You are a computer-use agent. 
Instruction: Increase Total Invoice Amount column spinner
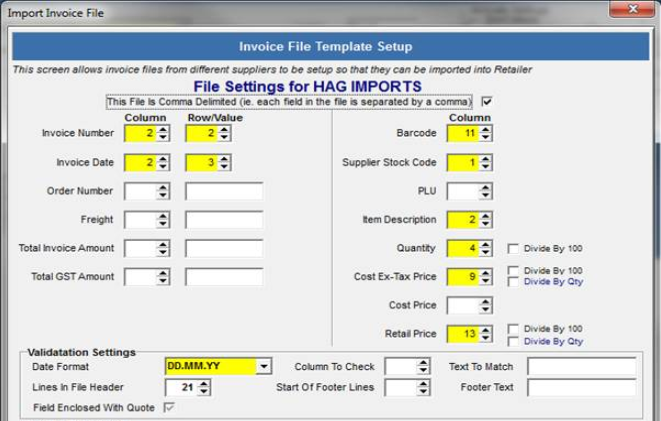pos(163,244)
